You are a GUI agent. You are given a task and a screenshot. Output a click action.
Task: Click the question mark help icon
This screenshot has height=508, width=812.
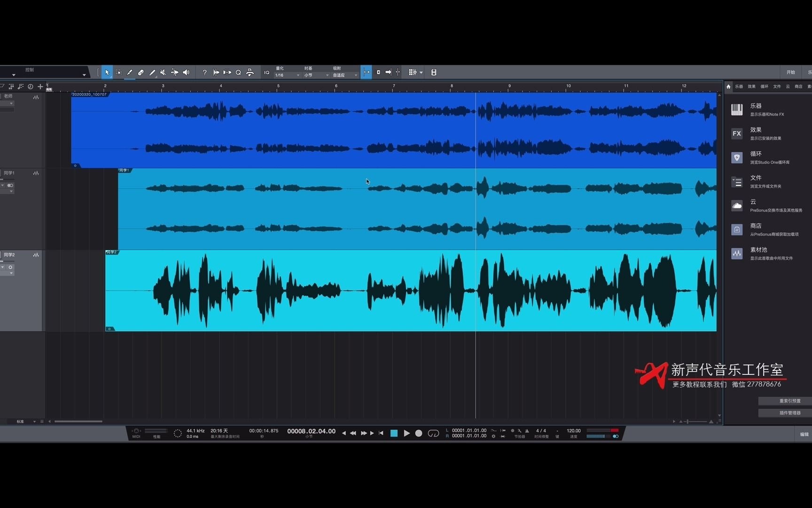204,72
